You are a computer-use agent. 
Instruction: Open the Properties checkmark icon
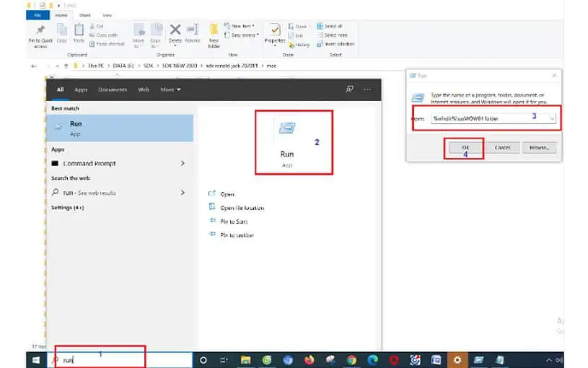(275, 30)
